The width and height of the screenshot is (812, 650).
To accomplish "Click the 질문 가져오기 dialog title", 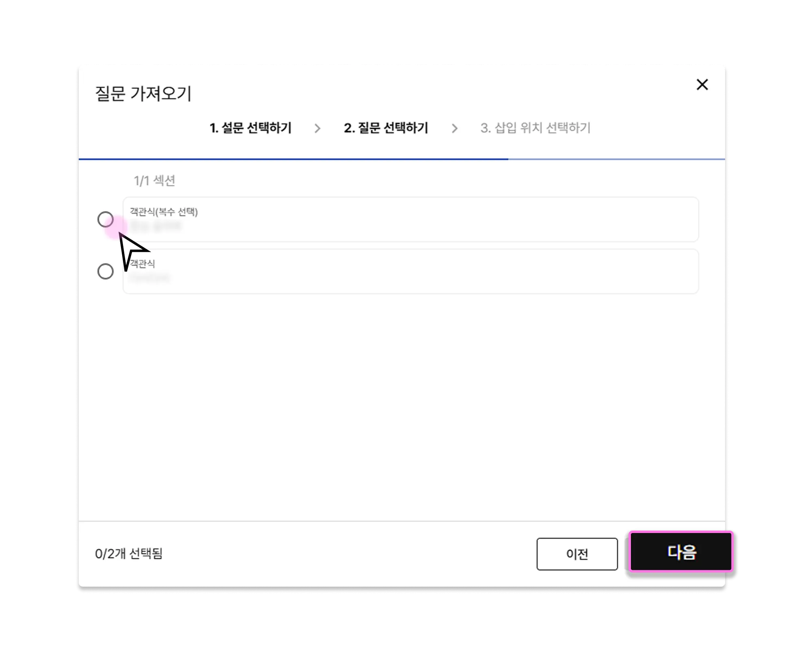I will tap(143, 93).
